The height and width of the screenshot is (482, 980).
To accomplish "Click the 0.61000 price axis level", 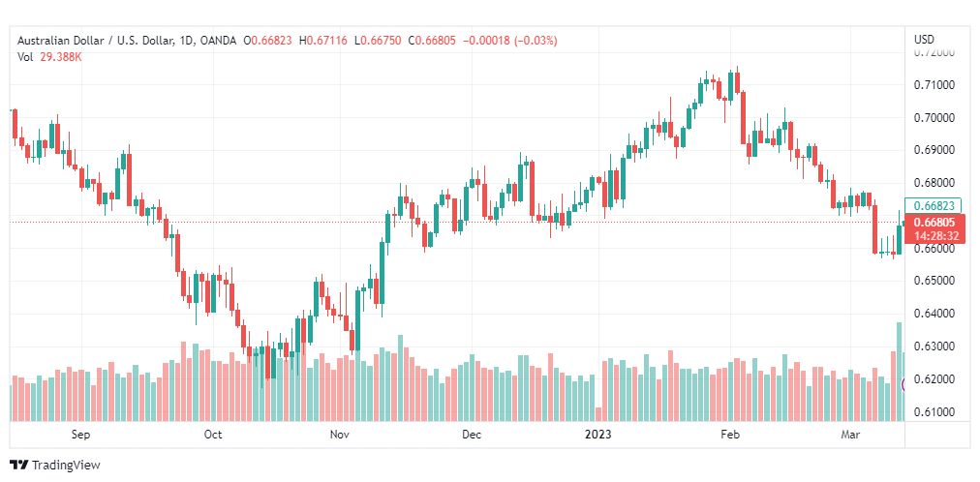I will [934, 412].
